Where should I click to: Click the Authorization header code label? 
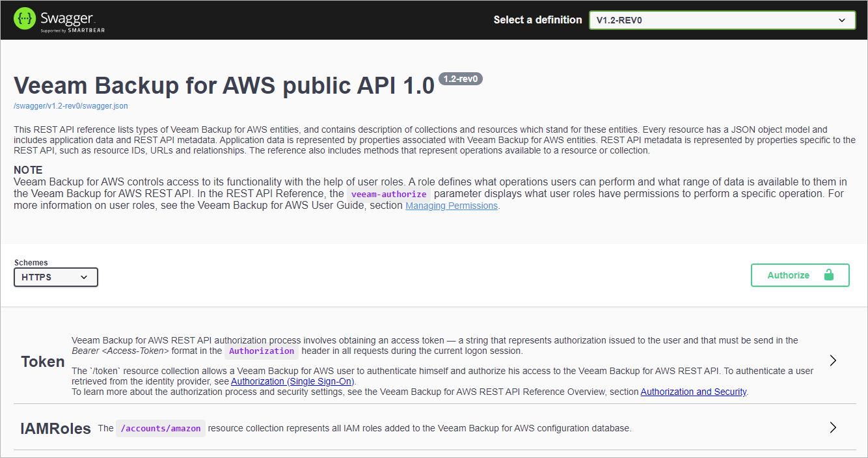(x=262, y=351)
